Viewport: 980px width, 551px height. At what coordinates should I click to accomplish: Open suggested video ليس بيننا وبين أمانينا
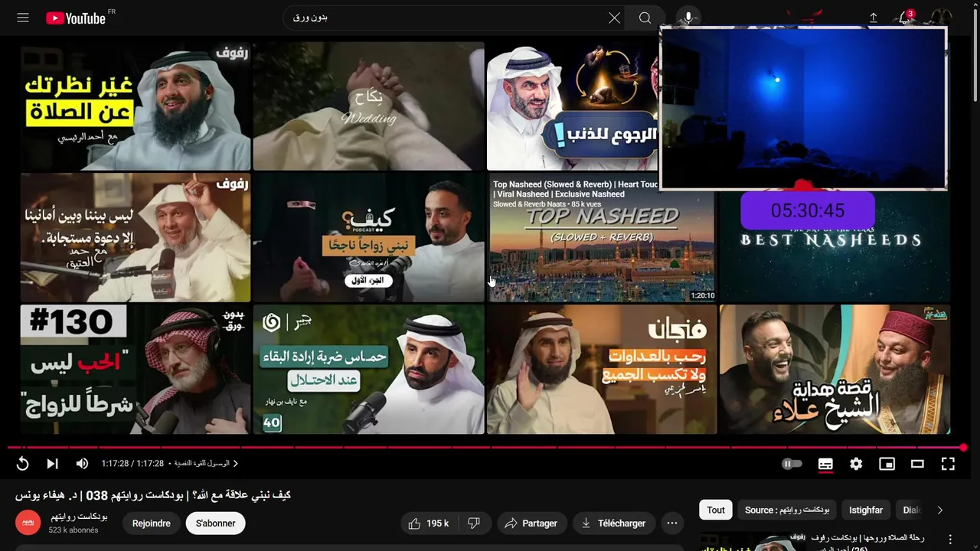pos(136,238)
